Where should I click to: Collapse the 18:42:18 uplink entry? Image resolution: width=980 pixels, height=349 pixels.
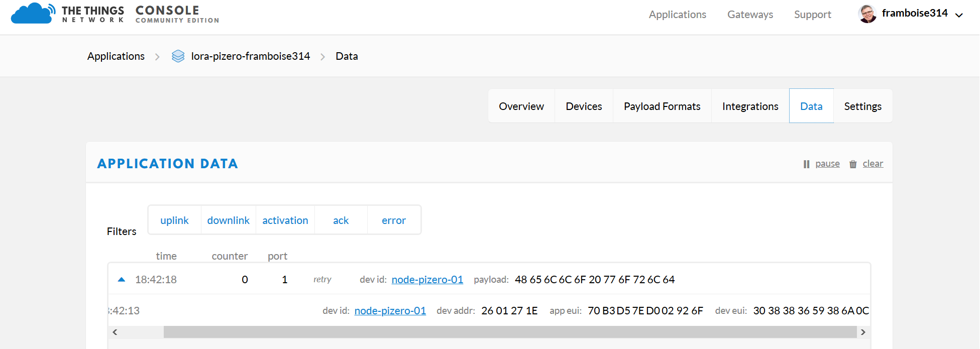coord(121,280)
